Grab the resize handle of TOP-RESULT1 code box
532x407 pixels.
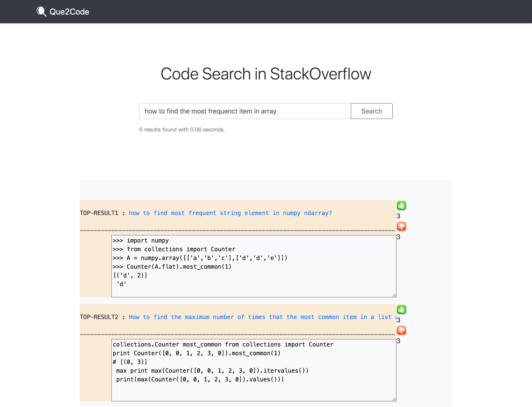pyautogui.click(x=394, y=295)
